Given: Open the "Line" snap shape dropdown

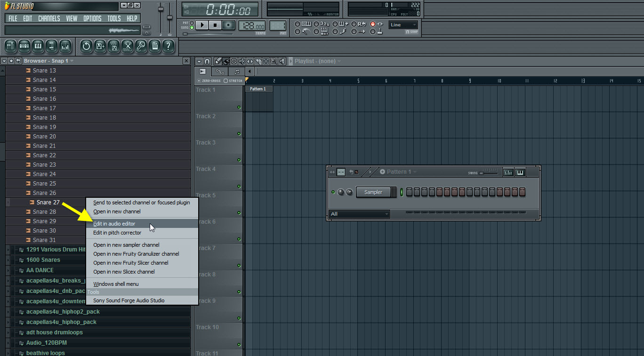Looking at the screenshot, I should [403, 24].
